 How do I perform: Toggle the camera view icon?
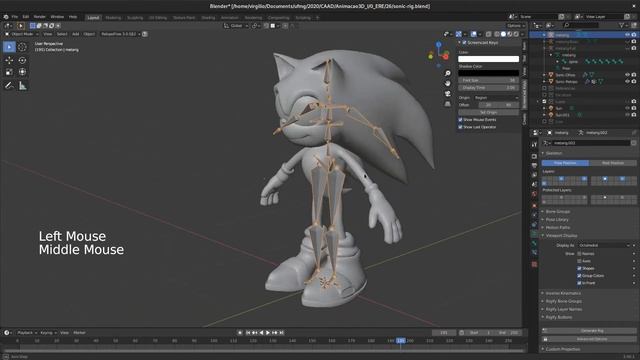pyautogui.click(x=448, y=93)
